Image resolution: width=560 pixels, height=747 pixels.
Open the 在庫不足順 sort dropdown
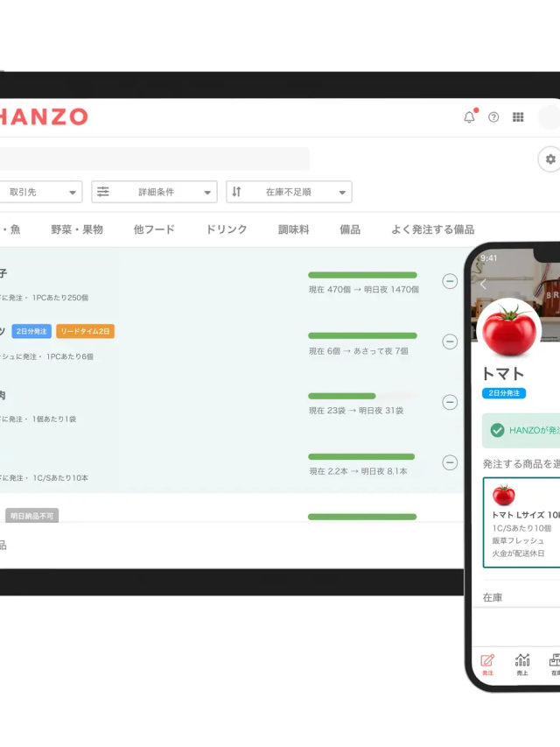point(289,192)
